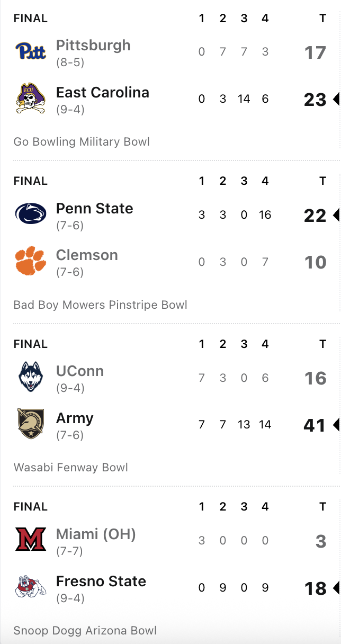Image resolution: width=341 pixels, height=644 pixels.
Task: Click the Clemson tiger paw logo
Action: pyautogui.click(x=31, y=261)
